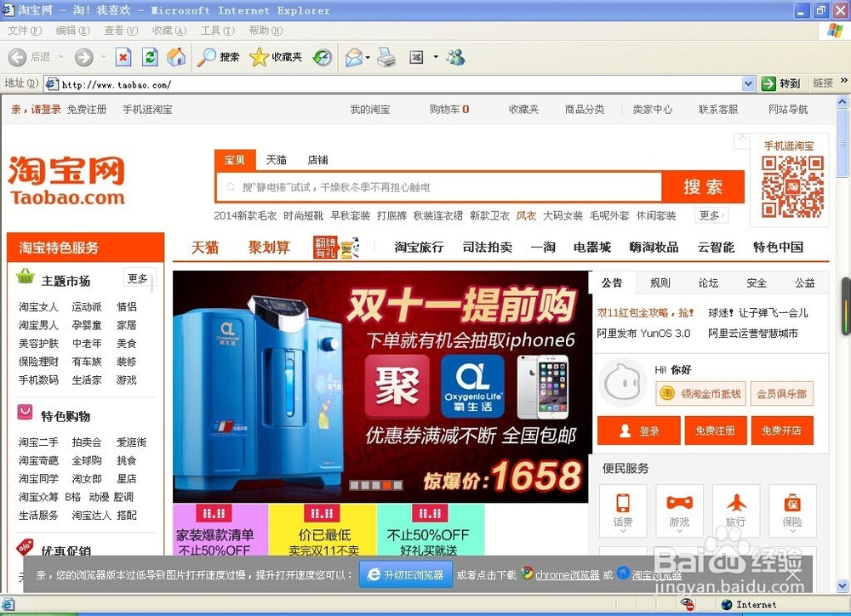The image size is (851, 616).
Task: Open the Edit button dropdown arrow
Action: [435, 57]
